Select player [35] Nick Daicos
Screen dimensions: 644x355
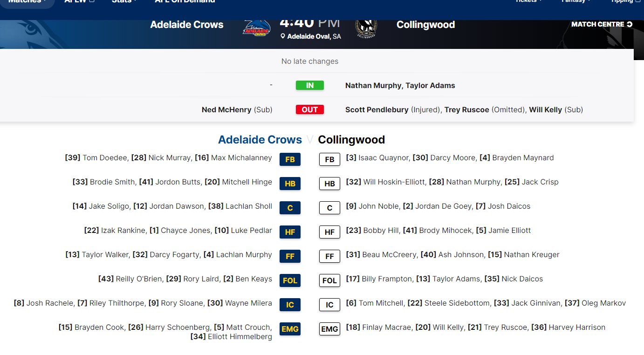tap(514, 279)
